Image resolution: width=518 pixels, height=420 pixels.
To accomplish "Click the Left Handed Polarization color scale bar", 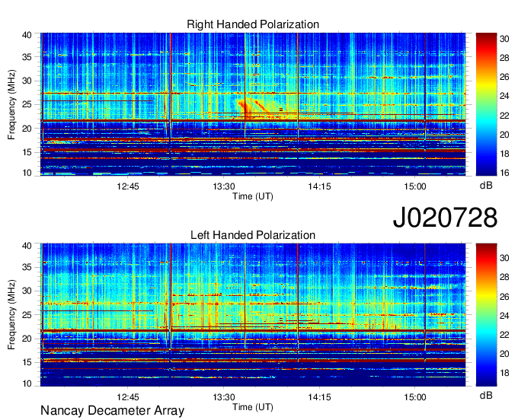I will coord(486,315).
